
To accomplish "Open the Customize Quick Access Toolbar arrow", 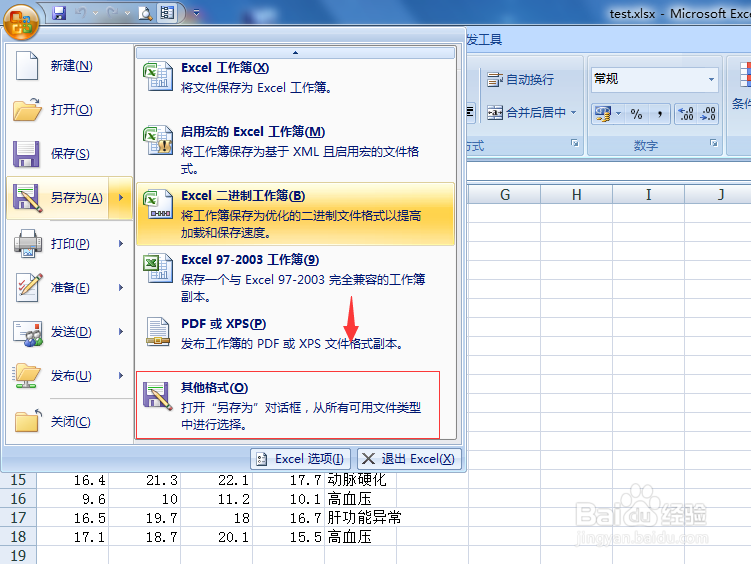I will click(196, 13).
